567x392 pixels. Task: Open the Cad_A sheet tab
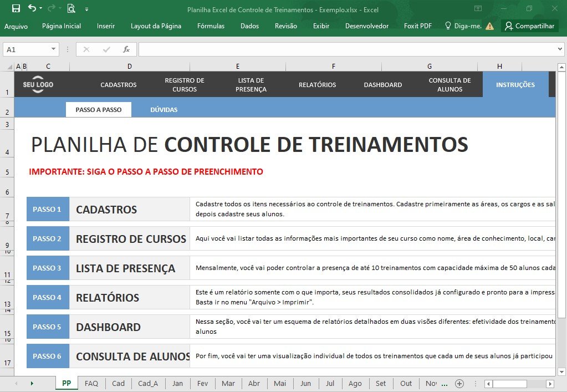point(148,384)
